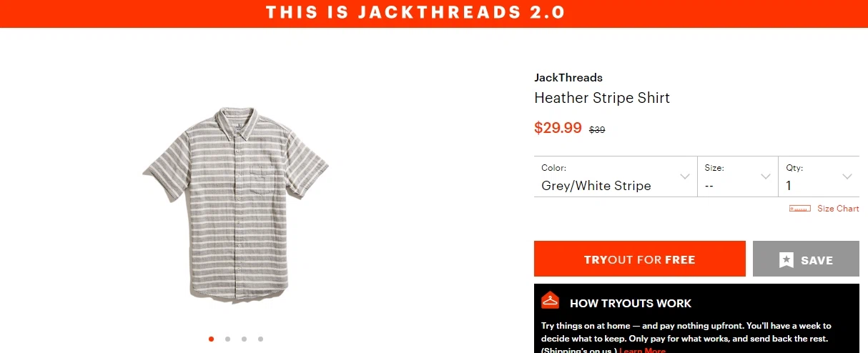Open the Size dropdown
This screenshot has height=353, width=868.
click(738, 176)
